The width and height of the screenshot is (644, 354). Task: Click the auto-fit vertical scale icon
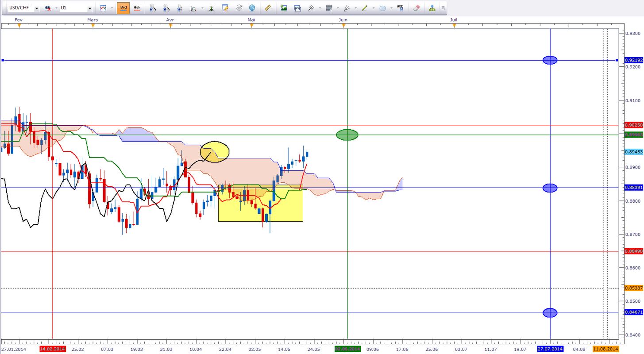(x=211, y=8)
